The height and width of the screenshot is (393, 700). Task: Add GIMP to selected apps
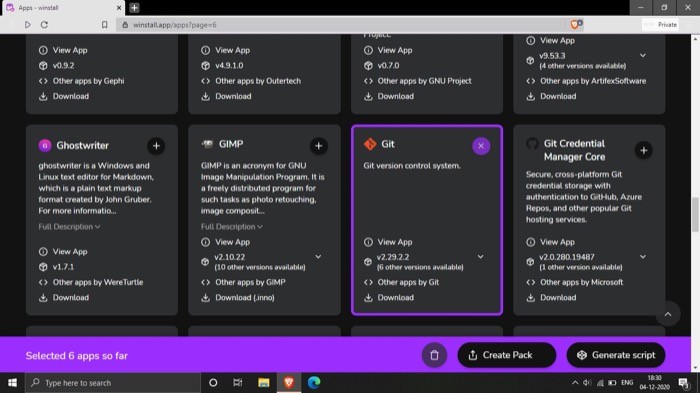[x=318, y=146]
